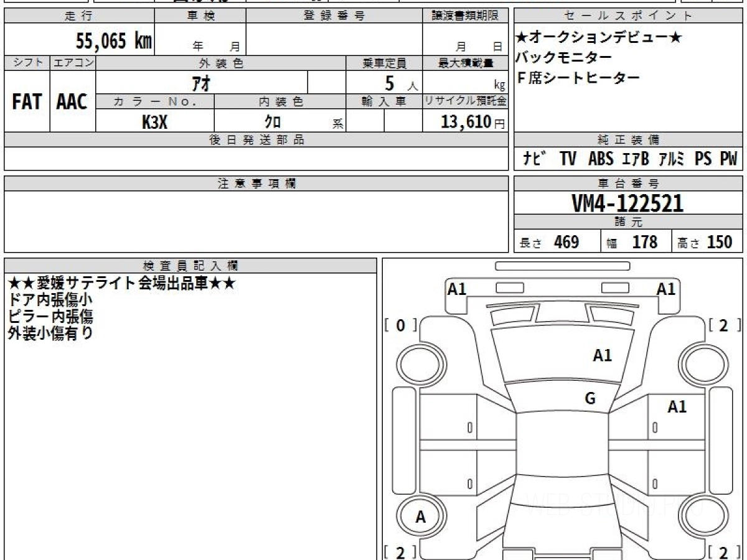The width and height of the screenshot is (747, 560).
Task: Click the 輸入車 header
Action: pos(383,101)
